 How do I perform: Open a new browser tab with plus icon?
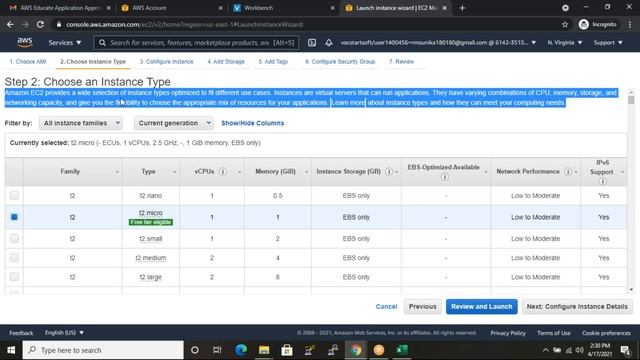[x=462, y=8]
